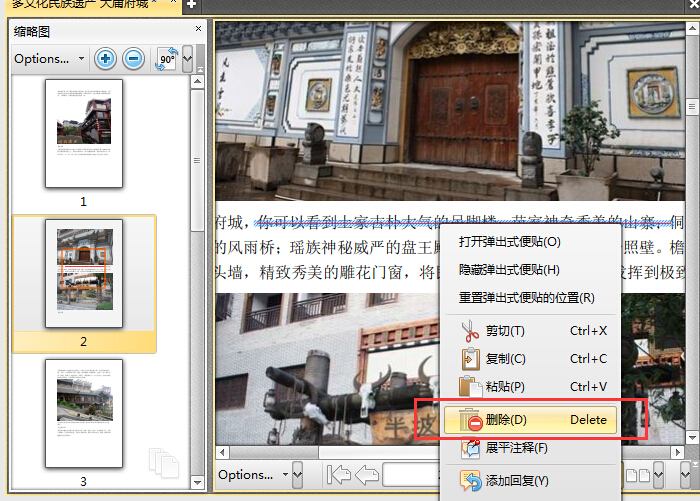This screenshot has height=501, width=700.
Task: Select 复制(C) in context menu
Action: click(530, 359)
